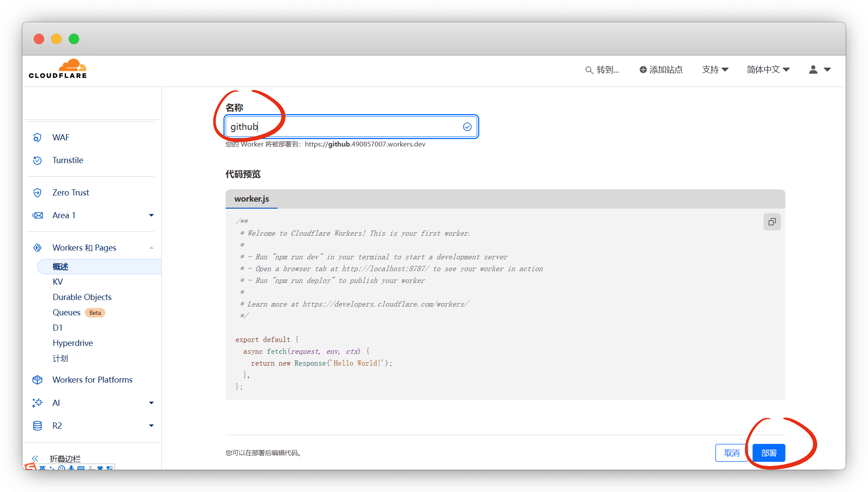868x492 pixels.
Task: Open the D1 sidebar item
Action: 58,328
